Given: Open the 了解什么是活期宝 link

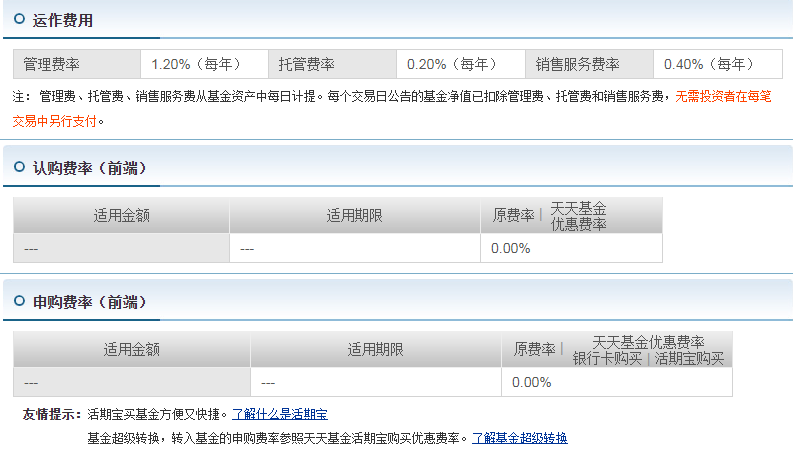Looking at the screenshot, I should click(x=280, y=415).
